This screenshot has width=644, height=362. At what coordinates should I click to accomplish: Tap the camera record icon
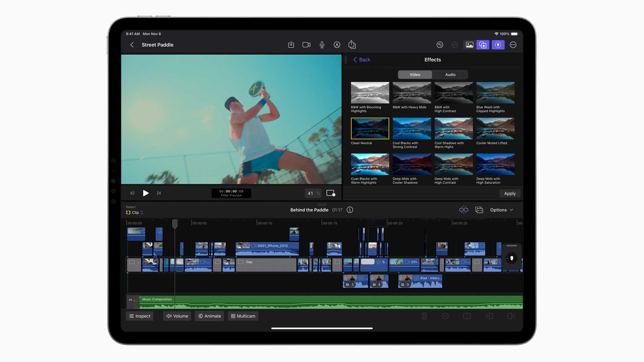306,45
